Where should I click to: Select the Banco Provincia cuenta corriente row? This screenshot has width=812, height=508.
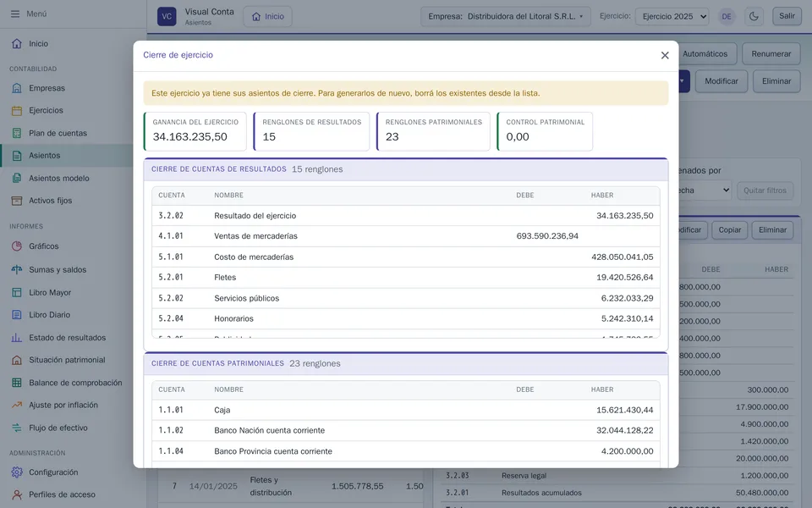click(x=405, y=451)
